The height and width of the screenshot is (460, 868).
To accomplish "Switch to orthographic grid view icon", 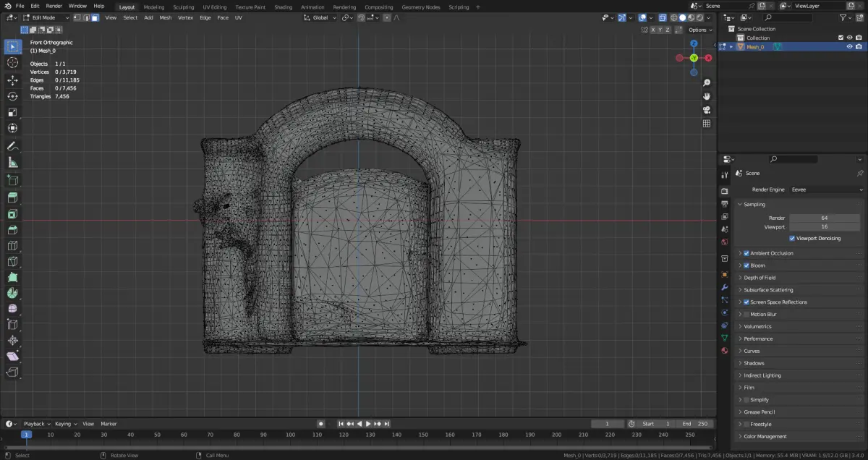I will [707, 124].
